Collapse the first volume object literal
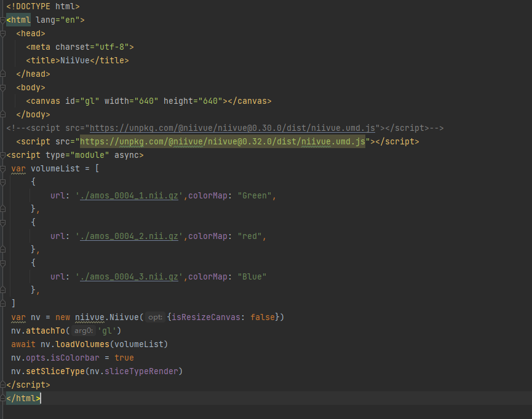Image resolution: width=532 pixels, height=419 pixels. tap(3, 182)
